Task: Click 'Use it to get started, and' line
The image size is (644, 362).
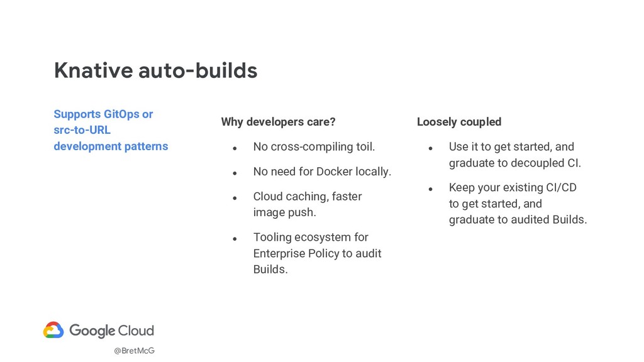Action: click(511, 147)
